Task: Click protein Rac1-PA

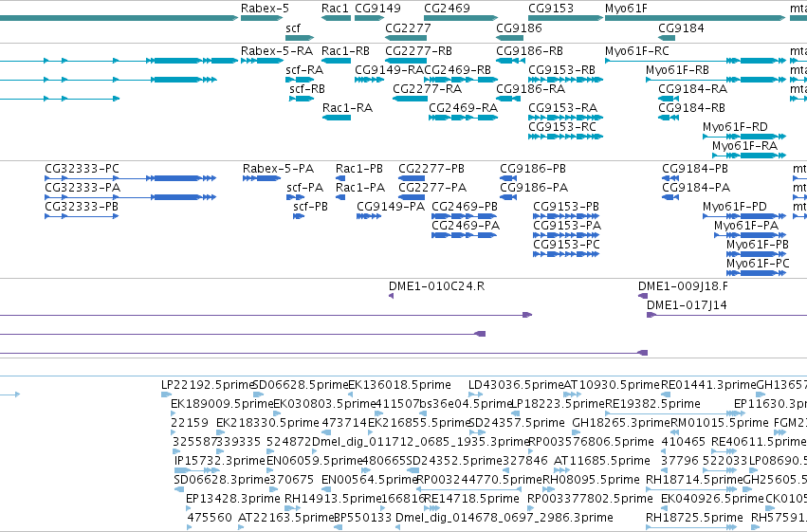Action: pyautogui.click(x=360, y=188)
